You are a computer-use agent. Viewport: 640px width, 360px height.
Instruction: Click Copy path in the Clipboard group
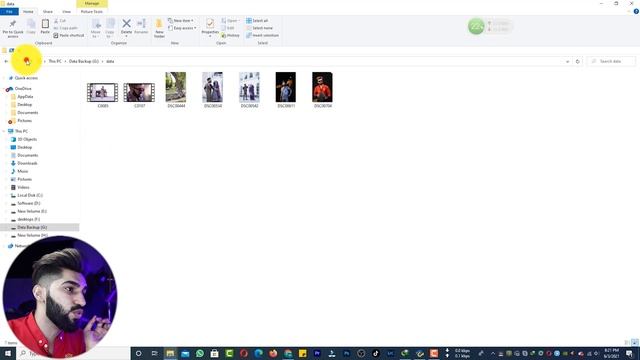click(65, 28)
